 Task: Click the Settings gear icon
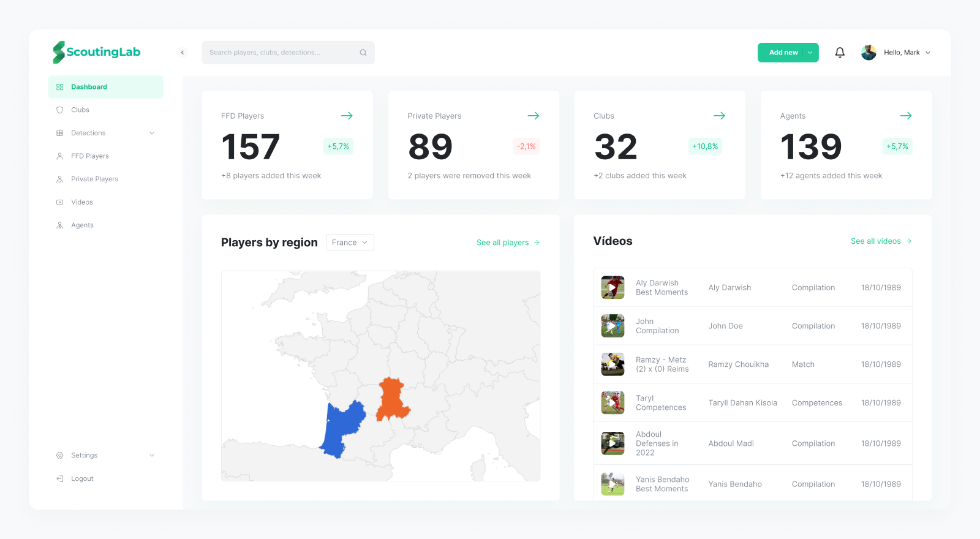(59, 456)
